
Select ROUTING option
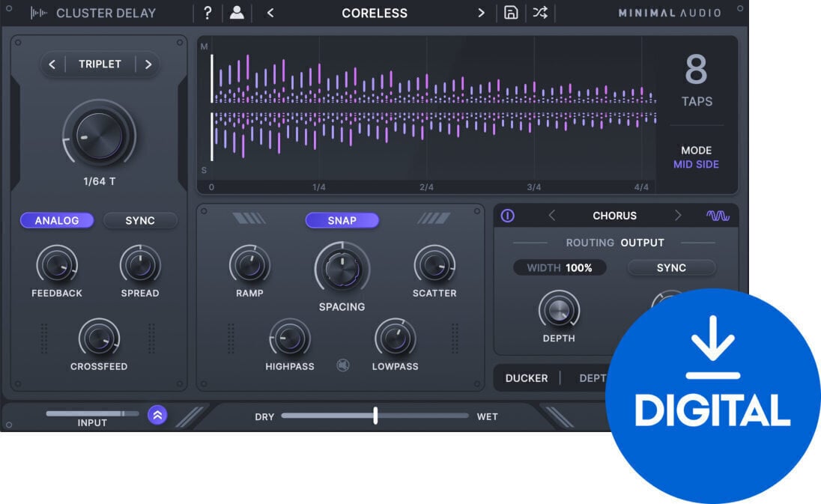click(x=590, y=243)
